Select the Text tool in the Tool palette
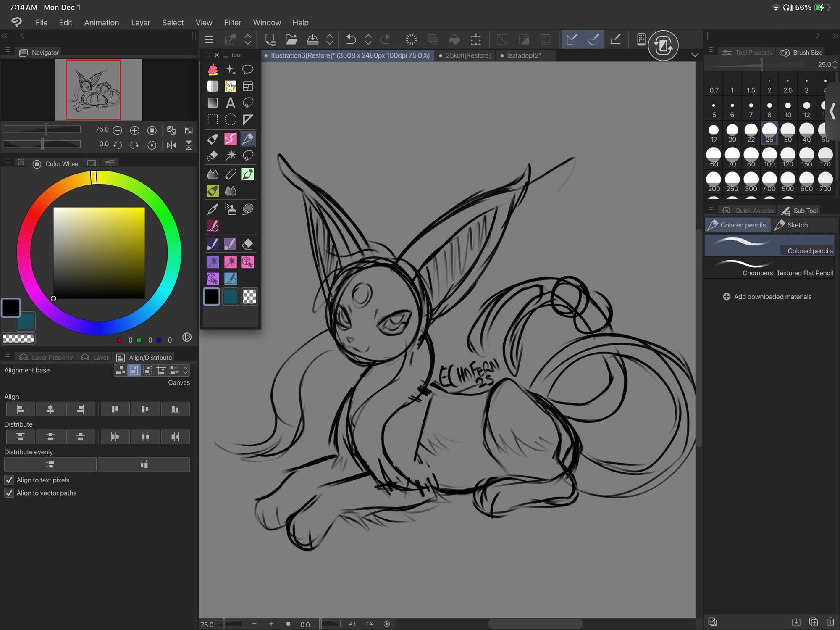Screen dimensions: 840x630 (230, 103)
